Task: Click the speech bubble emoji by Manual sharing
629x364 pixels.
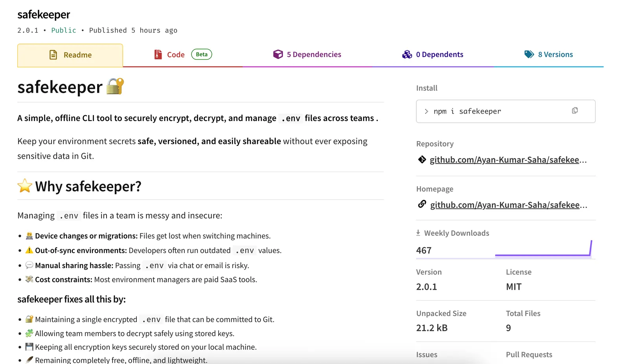Action: [x=29, y=265]
